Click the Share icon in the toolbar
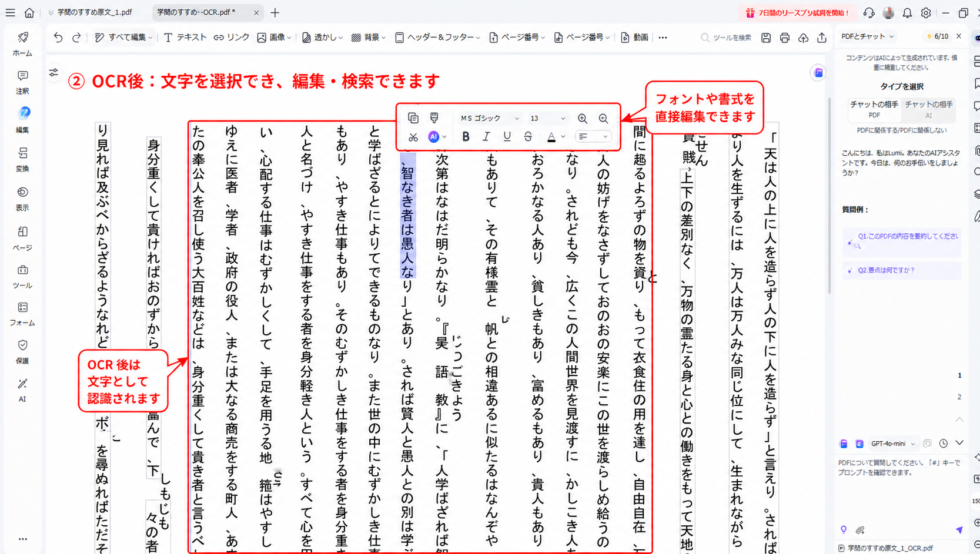 tap(822, 38)
